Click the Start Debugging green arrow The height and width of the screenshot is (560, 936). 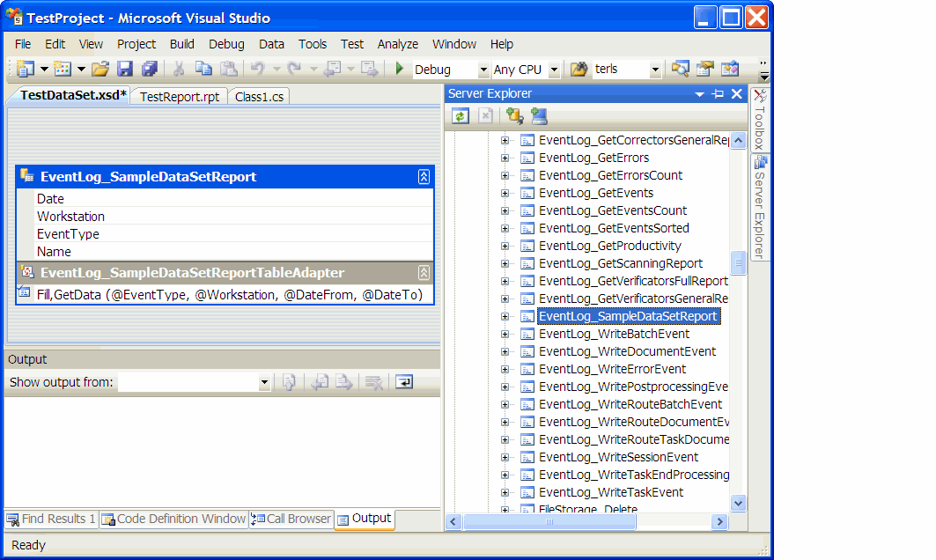tap(399, 69)
